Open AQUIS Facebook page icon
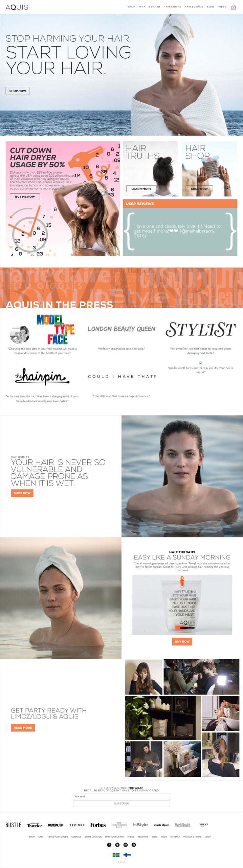Screen dimensions: 243x868 click(109, 845)
